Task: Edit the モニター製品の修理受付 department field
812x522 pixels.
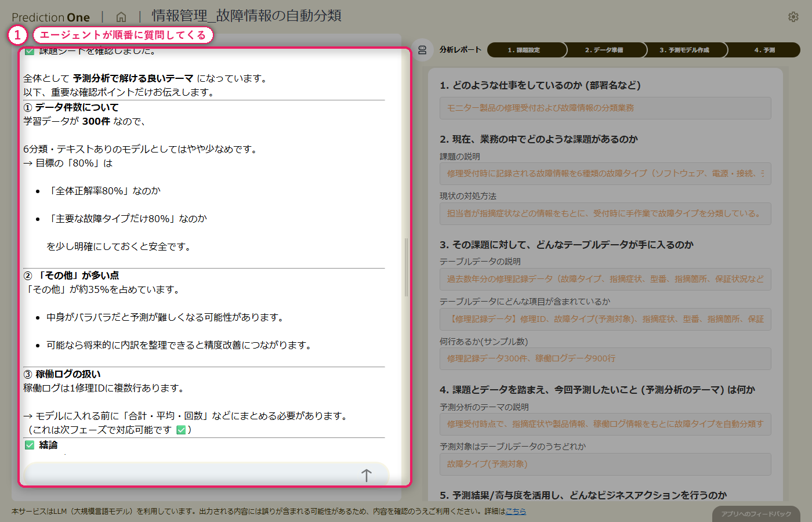Action: coord(606,108)
